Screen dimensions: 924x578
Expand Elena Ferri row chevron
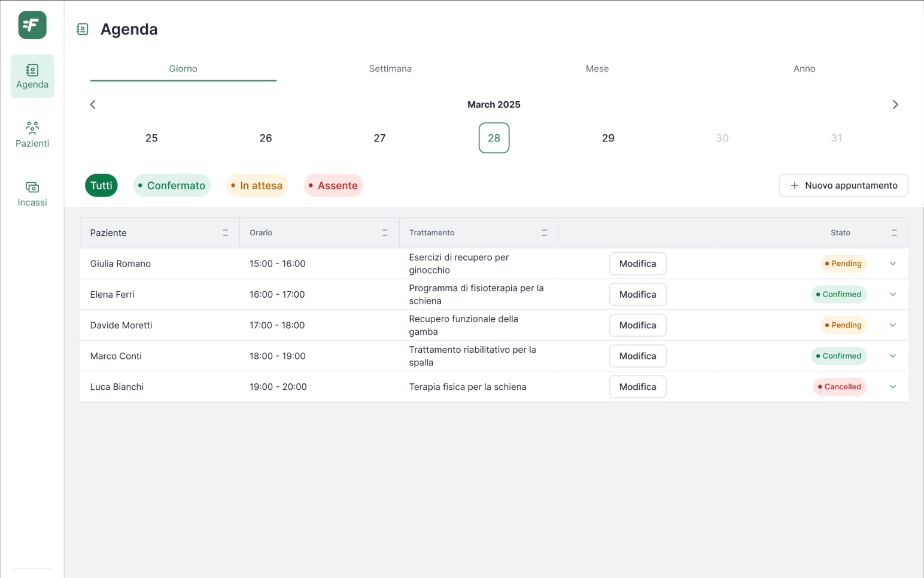(x=893, y=294)
